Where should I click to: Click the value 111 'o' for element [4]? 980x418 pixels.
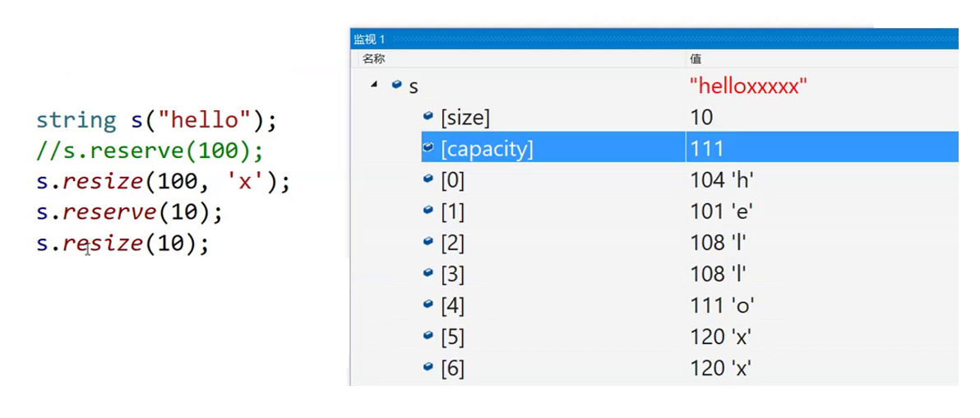(x=722, y=305)
